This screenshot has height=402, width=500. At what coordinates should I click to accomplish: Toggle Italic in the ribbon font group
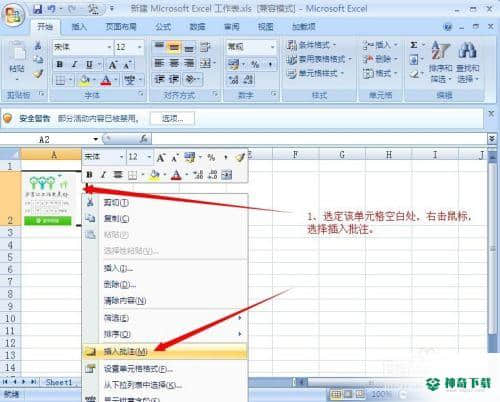(x=75, y=64)
